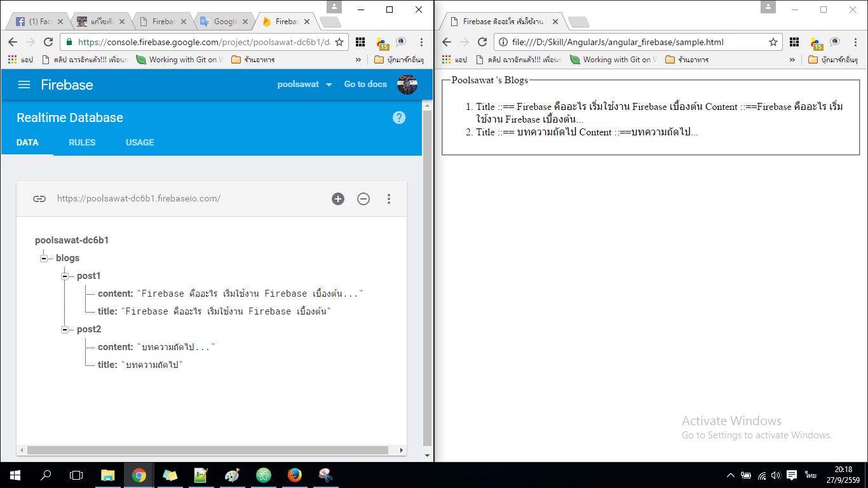868x488 pixels.
Task: Select post2 title value
Action: click(x=151, y=365)
